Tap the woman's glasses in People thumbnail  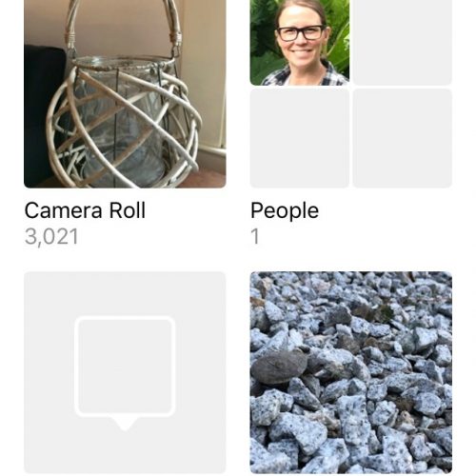point(301,32)
